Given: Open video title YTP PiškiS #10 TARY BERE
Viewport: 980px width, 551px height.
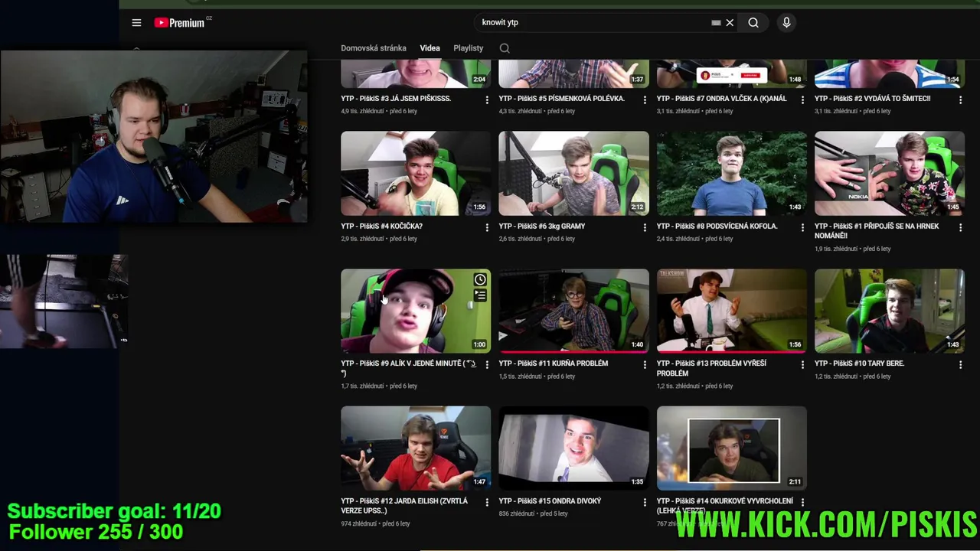Looking at the screenshot, I should 859,364.
